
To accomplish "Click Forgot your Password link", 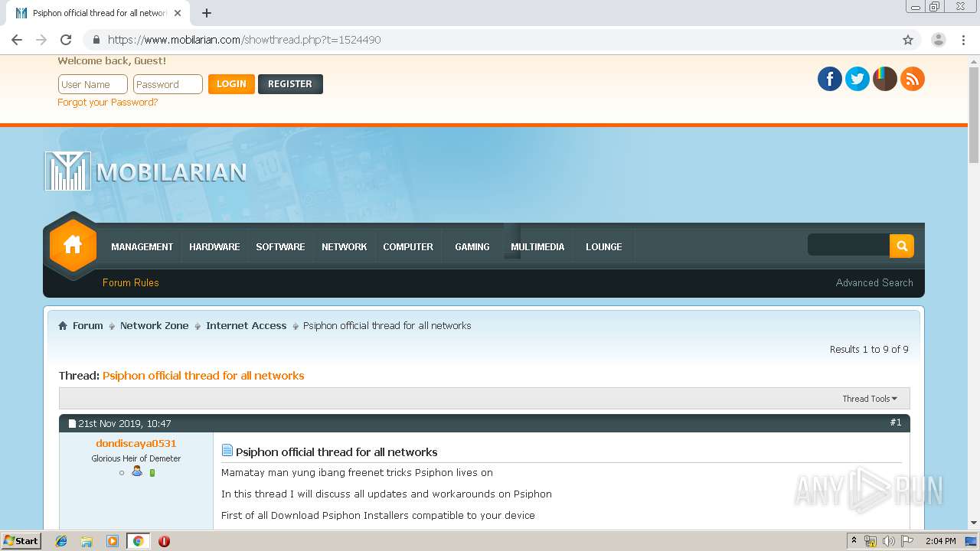I will 108,103.
